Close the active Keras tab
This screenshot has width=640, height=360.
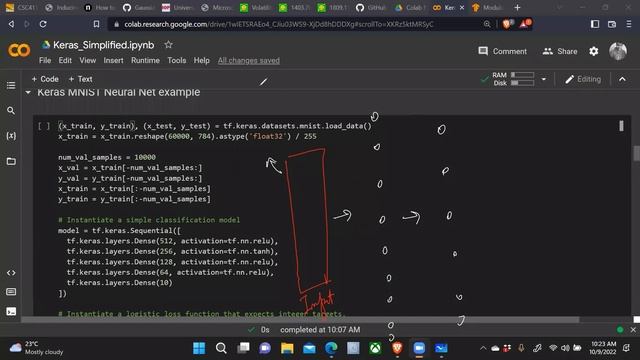point(462,7)
